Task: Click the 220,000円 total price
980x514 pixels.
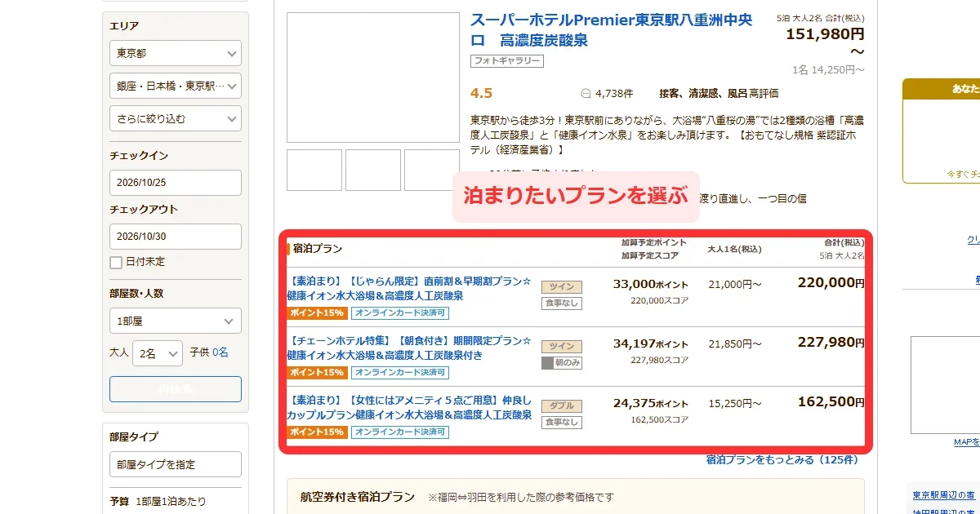Action: click(x=831, y=283)
